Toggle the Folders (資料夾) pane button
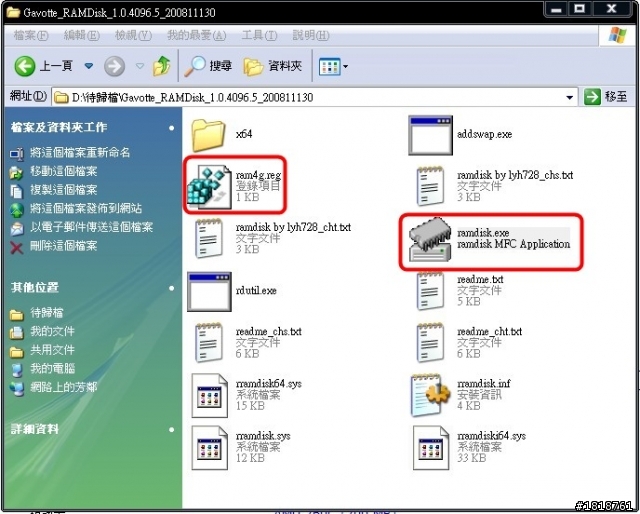The height and width of the screenshot is (514, 640). tap(273, 66)
